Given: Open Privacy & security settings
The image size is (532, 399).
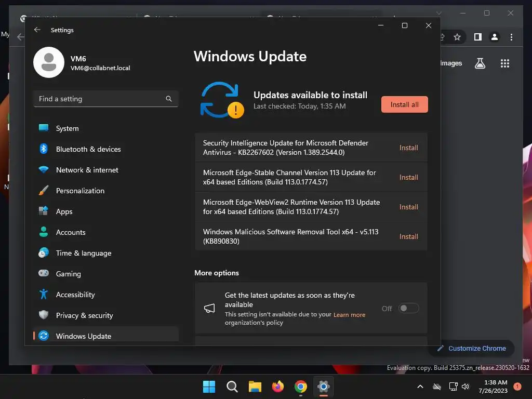Looking at the screenshot, I should point(106,315).
